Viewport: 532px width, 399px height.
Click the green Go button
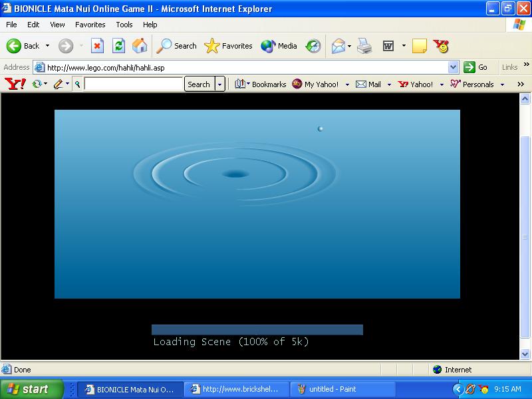[475, 67]
